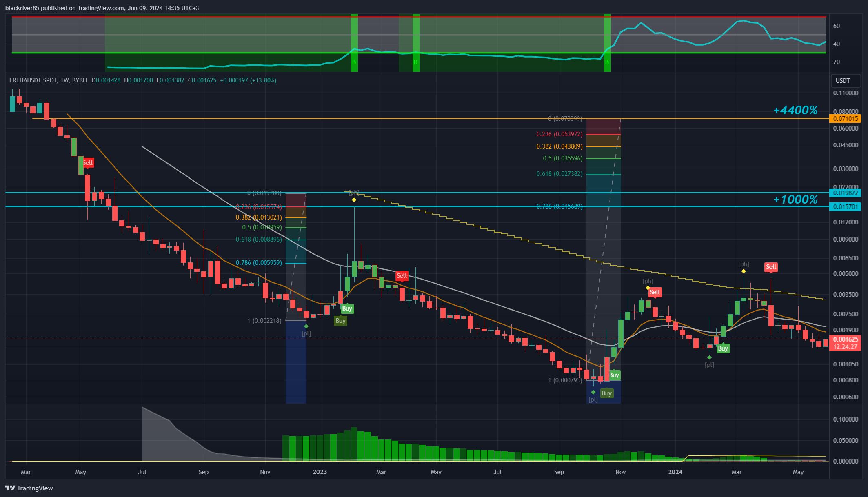Viewport: 868px width, 497px height.
Task: Click 0.050000 on the volume pane axis
Action: 846,441
